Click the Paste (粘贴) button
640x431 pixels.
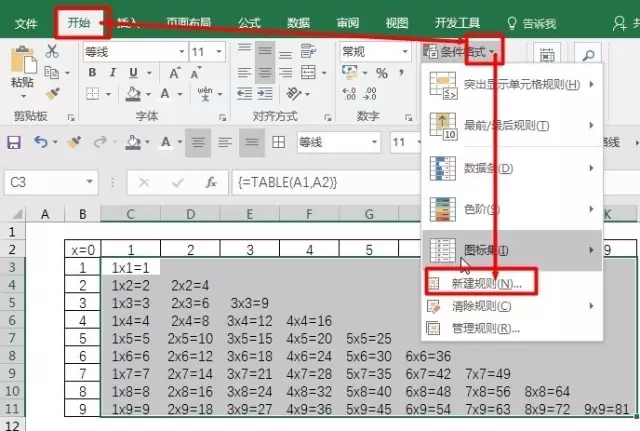coord(21,70)
